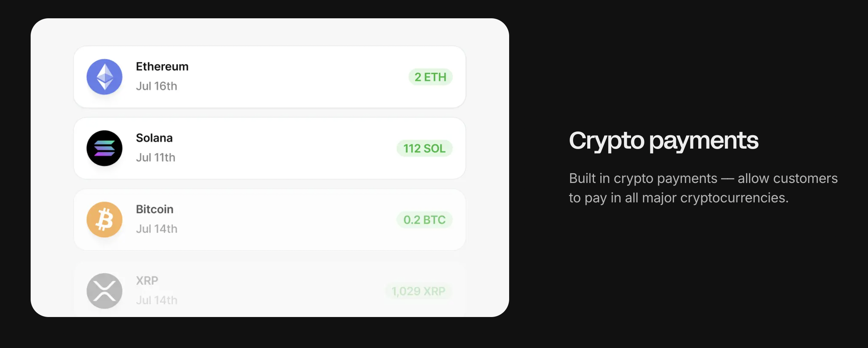Click the Ethereum label text
The width and height of the screenshot is (868, 348).
[162, 66]
